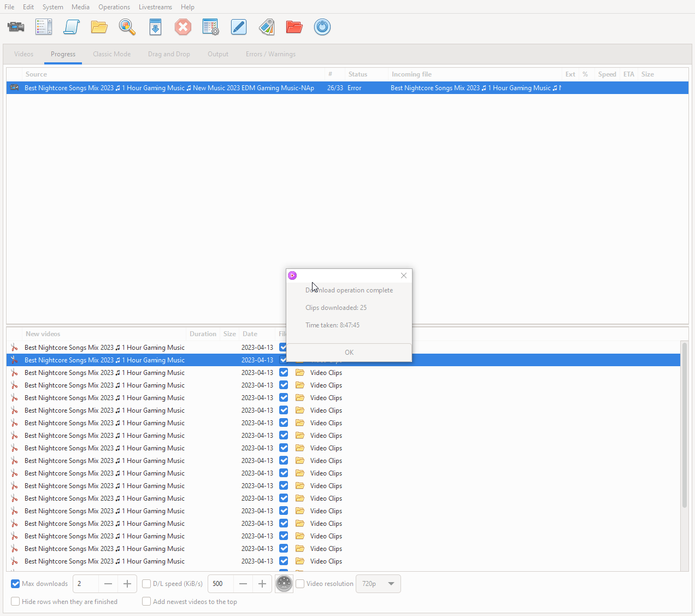Enable the D/L speed (KiB/s) checkbox
695x616 pixels.
click(146, 583)
